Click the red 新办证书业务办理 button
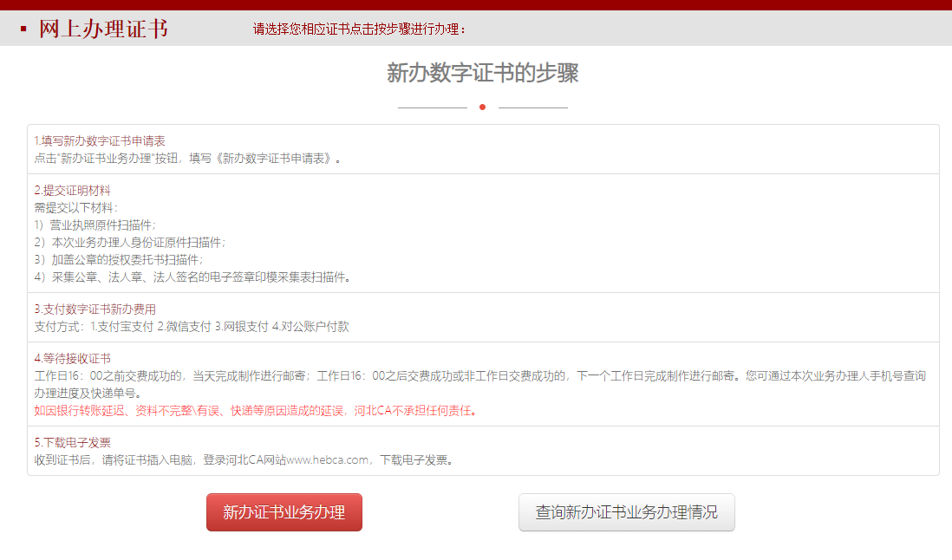952x560 pixels. (284, 512)
